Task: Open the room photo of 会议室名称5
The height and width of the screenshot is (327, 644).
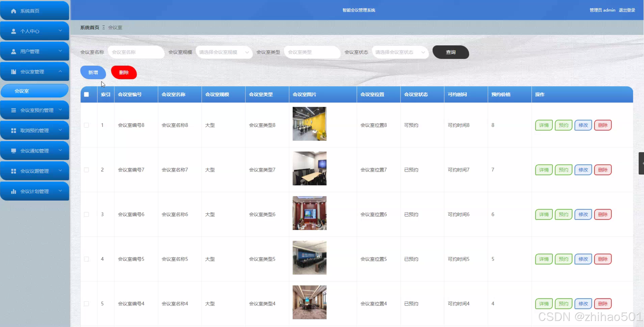Action: [309, 258]
